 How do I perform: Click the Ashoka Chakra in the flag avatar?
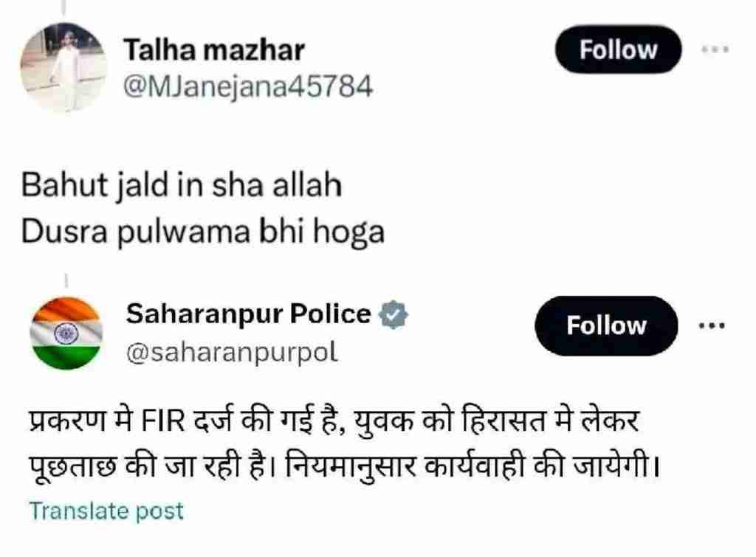(66, 333)
